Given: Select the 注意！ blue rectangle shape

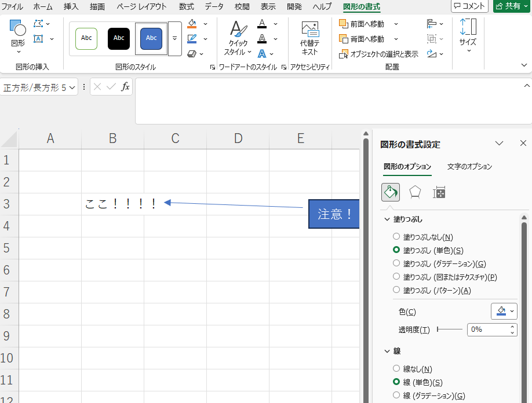Looking at the screenshot, I should [x=334, y=214].
